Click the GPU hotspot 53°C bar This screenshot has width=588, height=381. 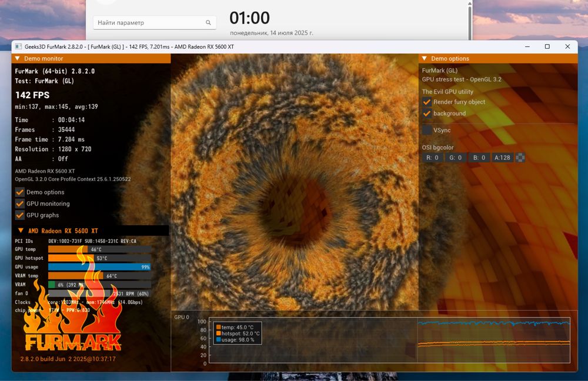pos(99,258)
